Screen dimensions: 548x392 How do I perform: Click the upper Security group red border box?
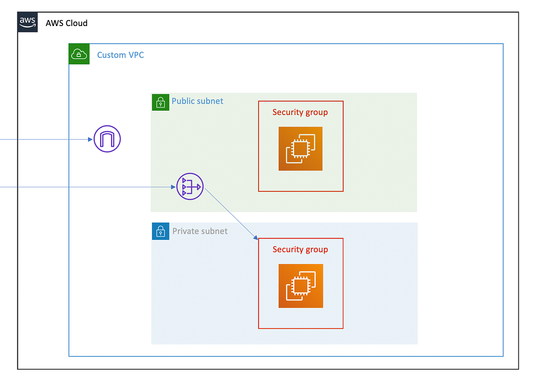pos(300,101)
